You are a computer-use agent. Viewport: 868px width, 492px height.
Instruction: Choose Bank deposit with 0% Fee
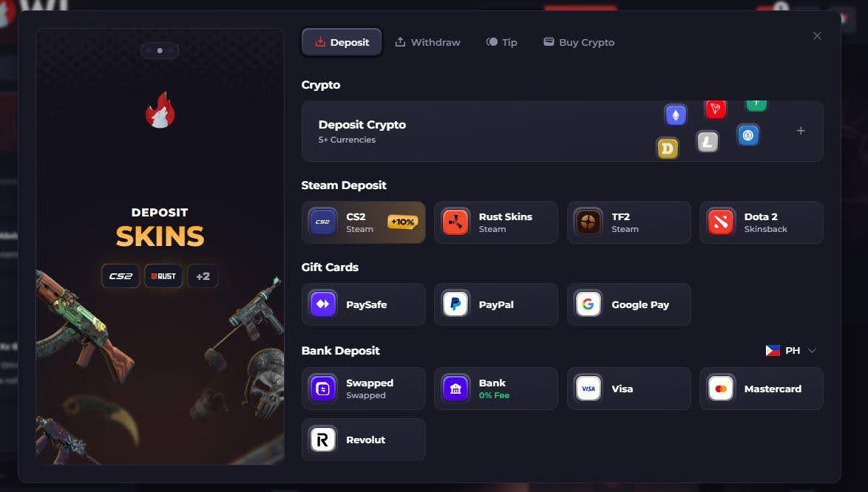click(496, 389)
